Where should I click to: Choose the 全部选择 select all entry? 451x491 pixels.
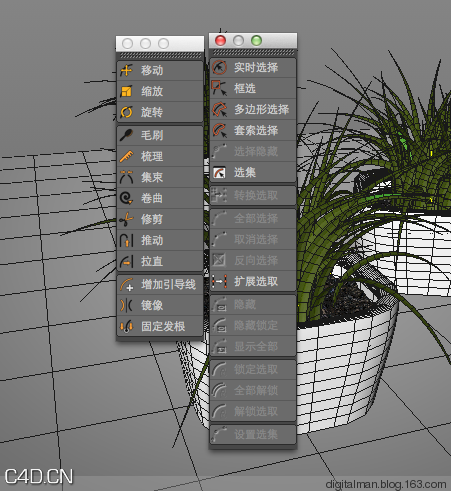(253, 219)
